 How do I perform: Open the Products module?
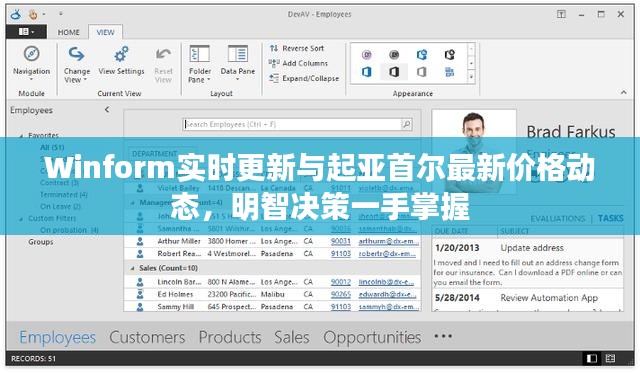(x=230, y=337)
